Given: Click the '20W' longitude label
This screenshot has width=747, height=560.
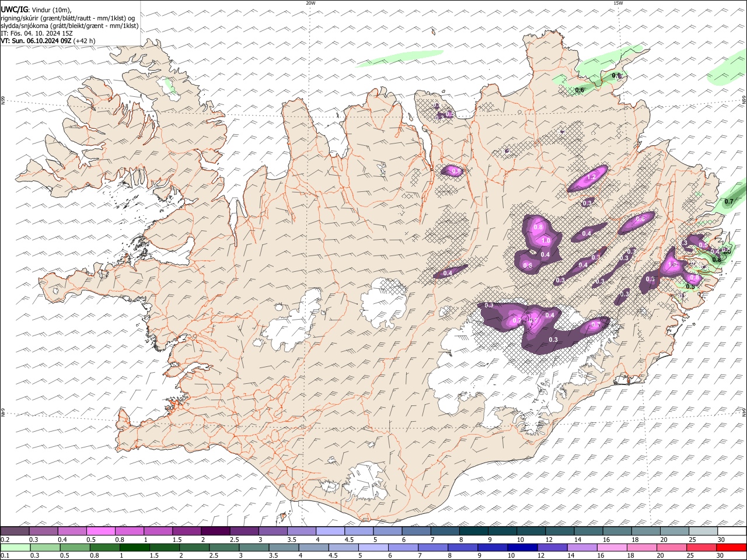Looking at the screenshot, I should tap(310, 3).
